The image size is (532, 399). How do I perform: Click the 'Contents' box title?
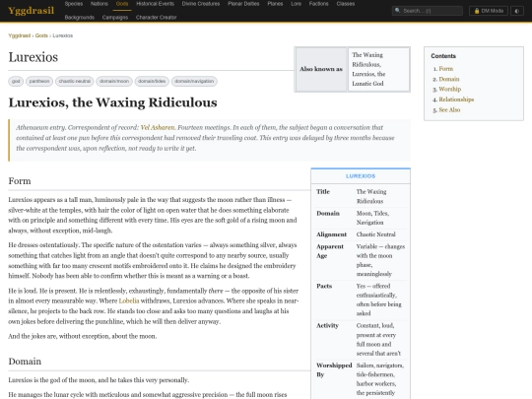(x=443, y=56)
